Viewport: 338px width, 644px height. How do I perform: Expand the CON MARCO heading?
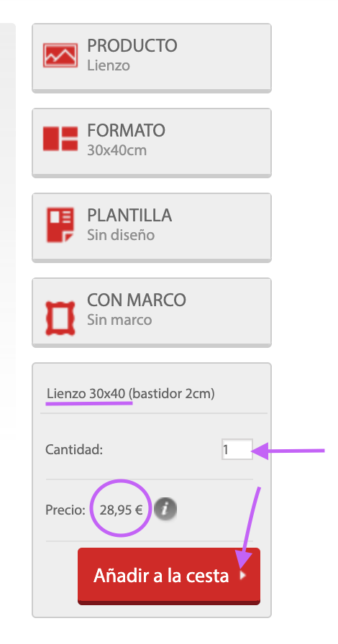(x=137, y=300)
